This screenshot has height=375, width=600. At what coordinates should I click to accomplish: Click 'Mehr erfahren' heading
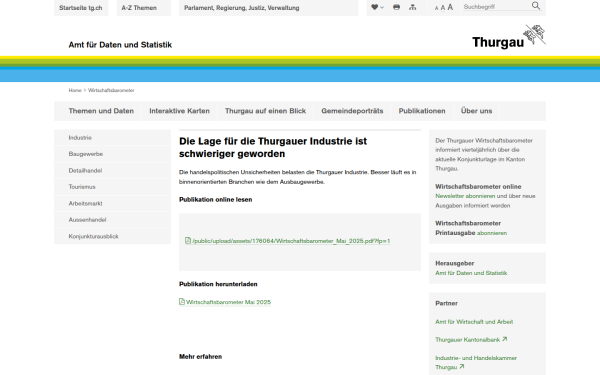[201, 356]
